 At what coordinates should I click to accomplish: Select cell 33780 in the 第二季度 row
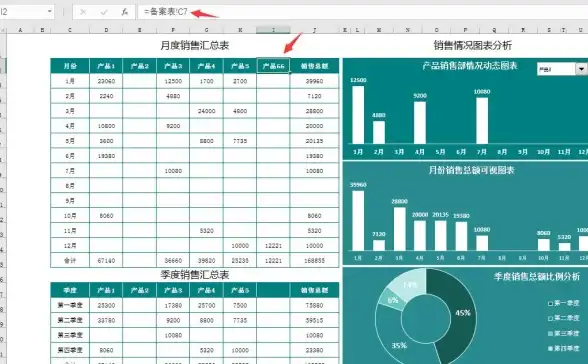(106, 320)
